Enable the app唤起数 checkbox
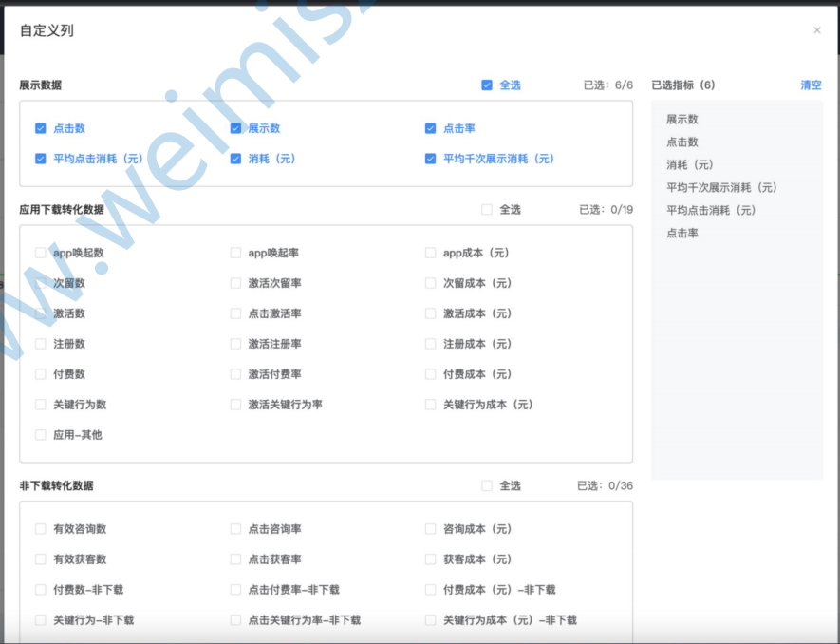The image size is (840, 644). 41,253
